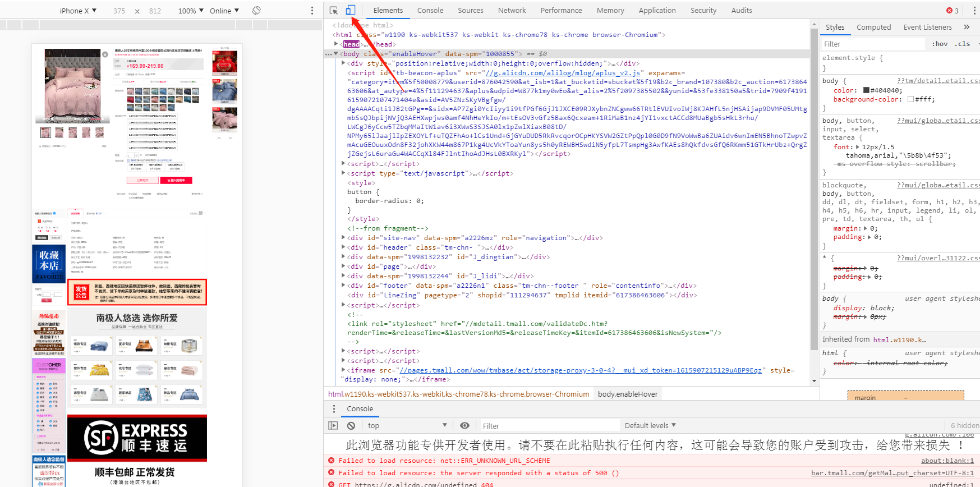This screenshot has width=980, height=487.
Task: Open the Application tab
Action: click(657, 10)
